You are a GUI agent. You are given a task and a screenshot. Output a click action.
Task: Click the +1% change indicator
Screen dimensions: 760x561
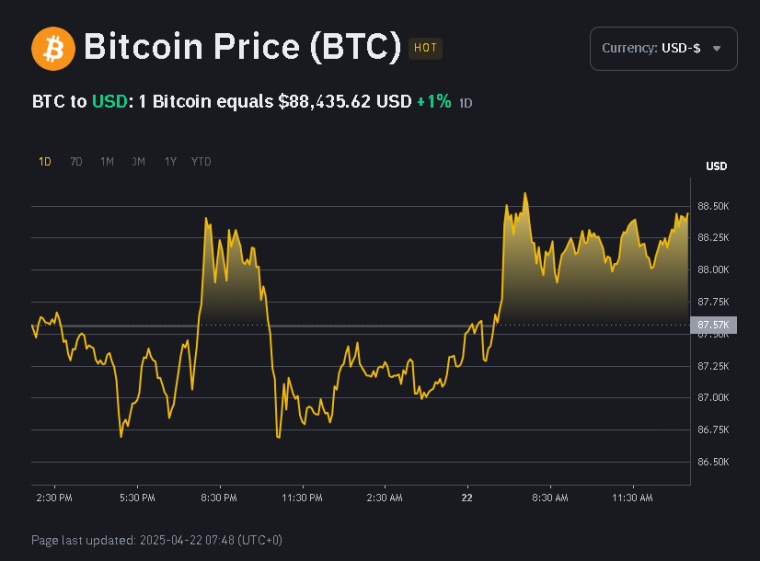tap(434, 102)
